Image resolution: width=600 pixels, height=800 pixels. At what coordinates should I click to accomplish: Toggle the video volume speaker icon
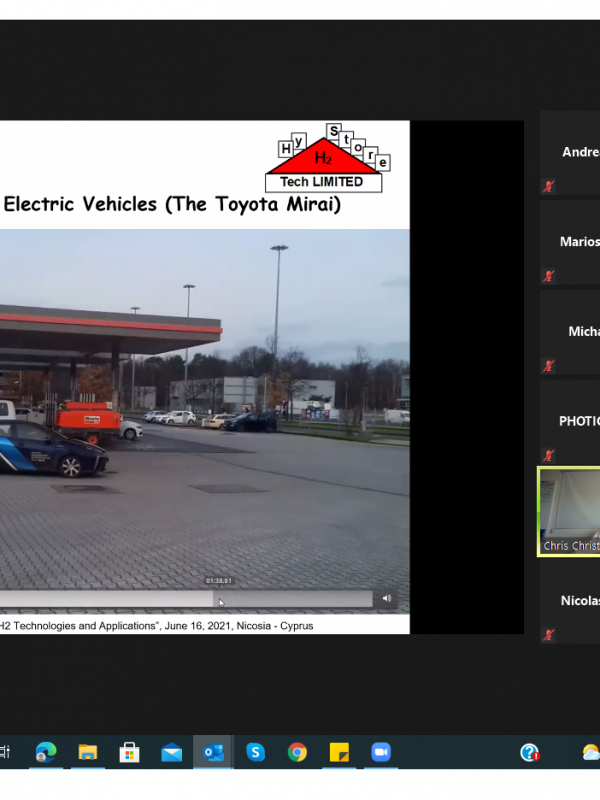(x=387, y=598)
